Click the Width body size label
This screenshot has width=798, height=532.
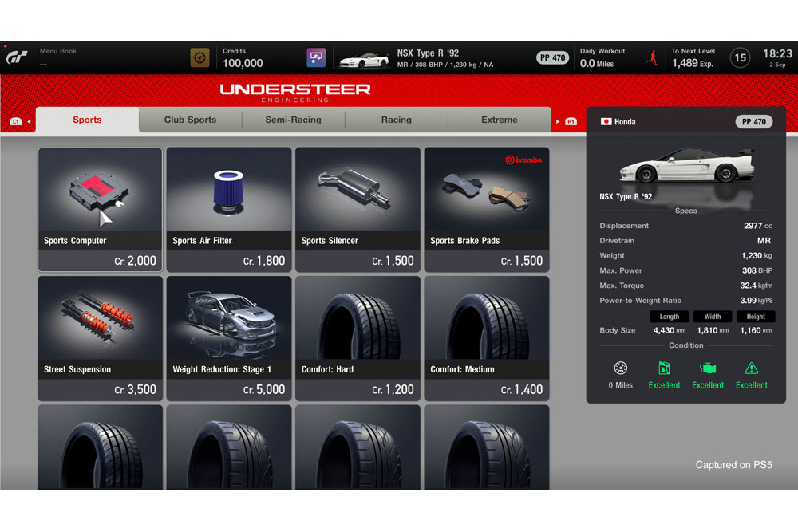[x=713, y=317]
